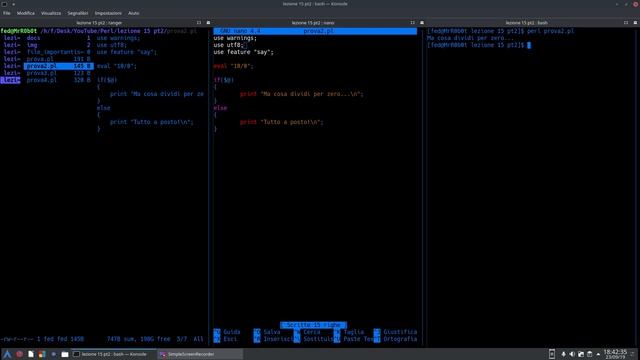Select prova.pl in ranger file list
Viewport: 640px width, 360px height.
click(59, 59)
